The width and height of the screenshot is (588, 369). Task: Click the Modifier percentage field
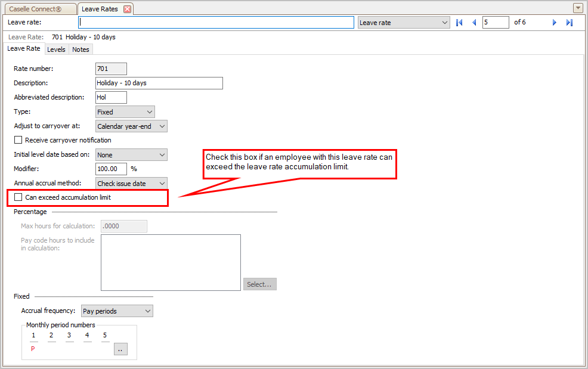pyautogui.click(x=111, y=169)
